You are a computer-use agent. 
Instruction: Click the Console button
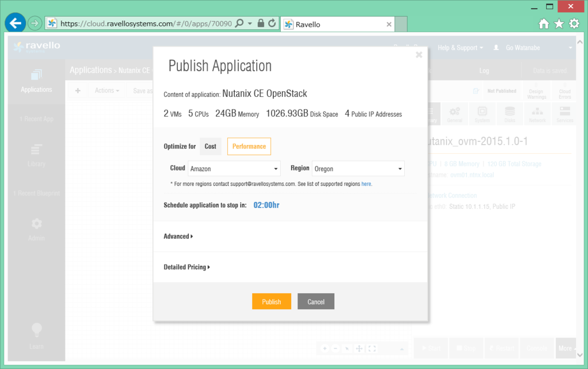[x=537, y=348]
